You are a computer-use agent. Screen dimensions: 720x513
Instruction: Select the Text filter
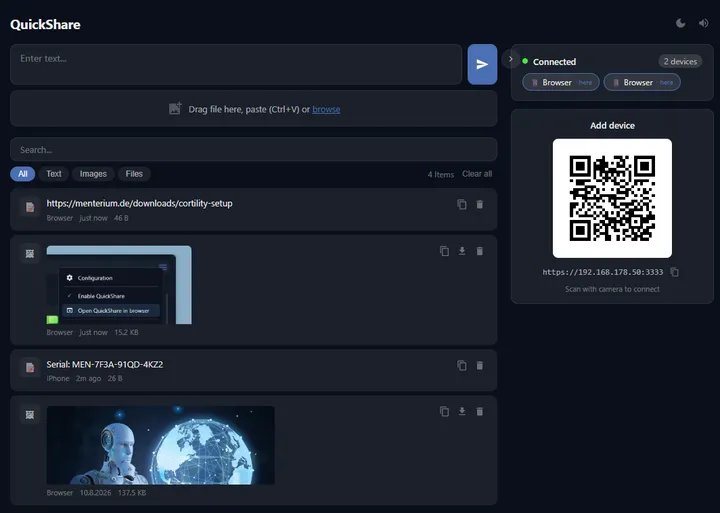tap(53, 174)
